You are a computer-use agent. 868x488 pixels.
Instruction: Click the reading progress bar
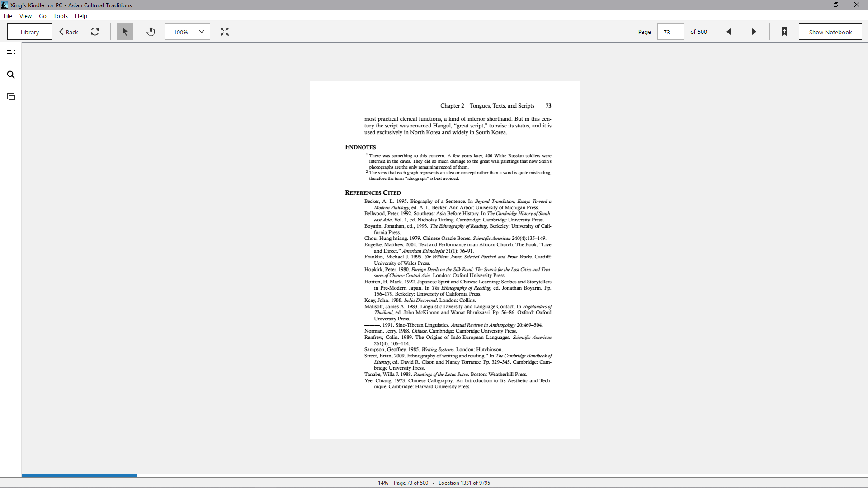445,475
